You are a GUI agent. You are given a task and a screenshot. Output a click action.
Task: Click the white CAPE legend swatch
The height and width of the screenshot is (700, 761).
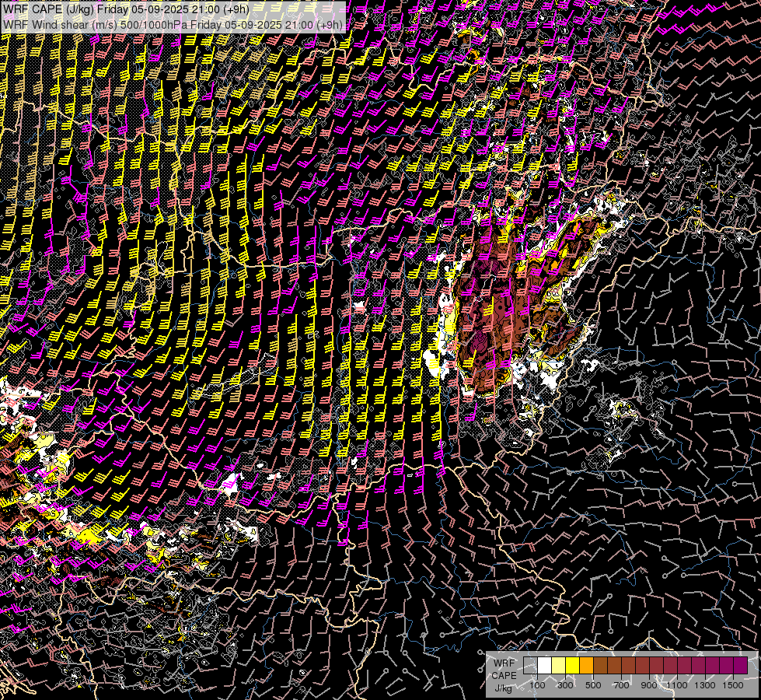tap(545, 666)
